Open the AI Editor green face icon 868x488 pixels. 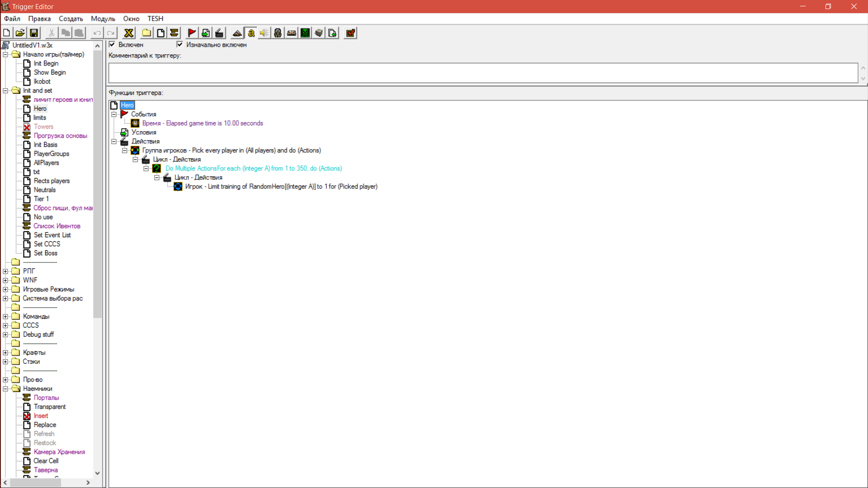305,33
